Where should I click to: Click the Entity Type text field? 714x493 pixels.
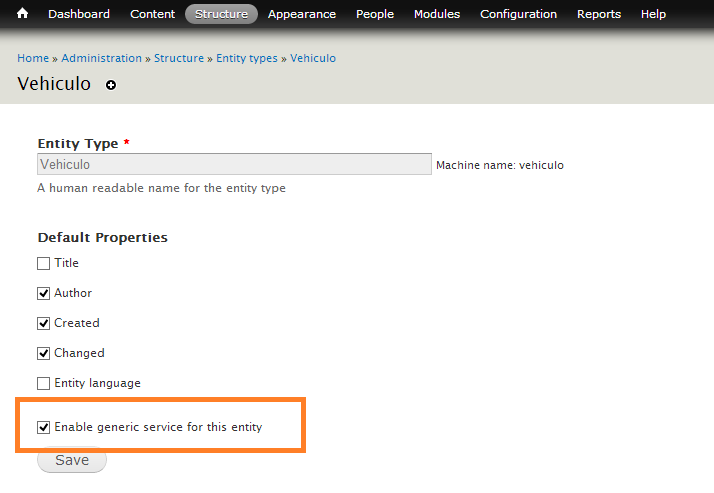234,165
